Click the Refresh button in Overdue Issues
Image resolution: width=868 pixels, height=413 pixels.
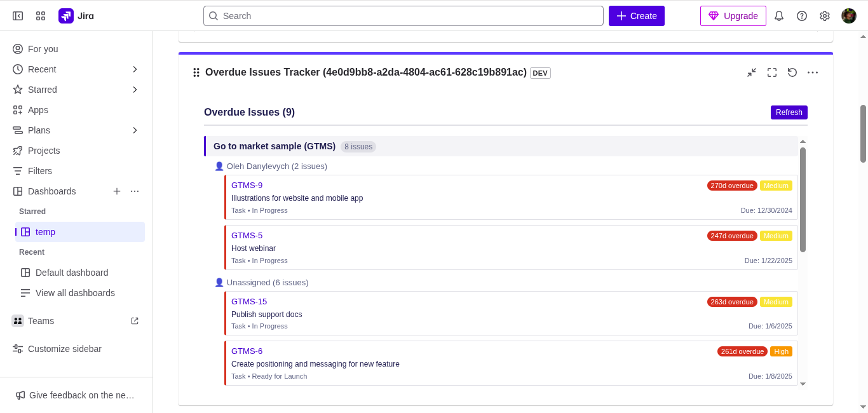pyautogui.click(x=789, y=112)
